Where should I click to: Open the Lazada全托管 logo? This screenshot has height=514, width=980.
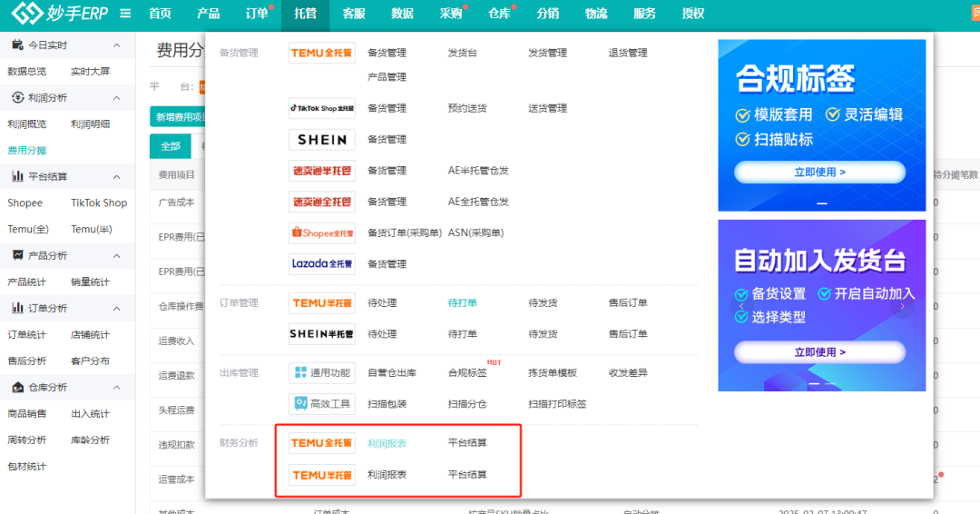[322, 264]
